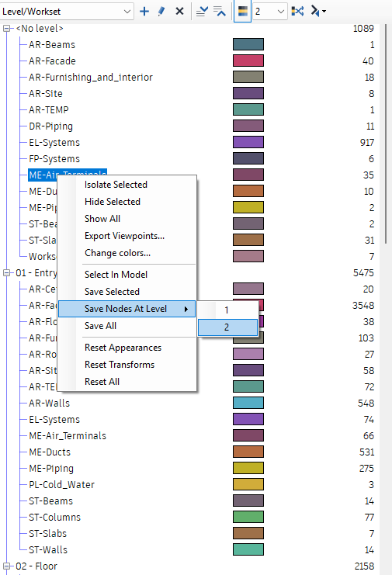Screen dimensions: 392x575
Task: Collapse the 01 - Entry tree node
Action: pos(6,273)
